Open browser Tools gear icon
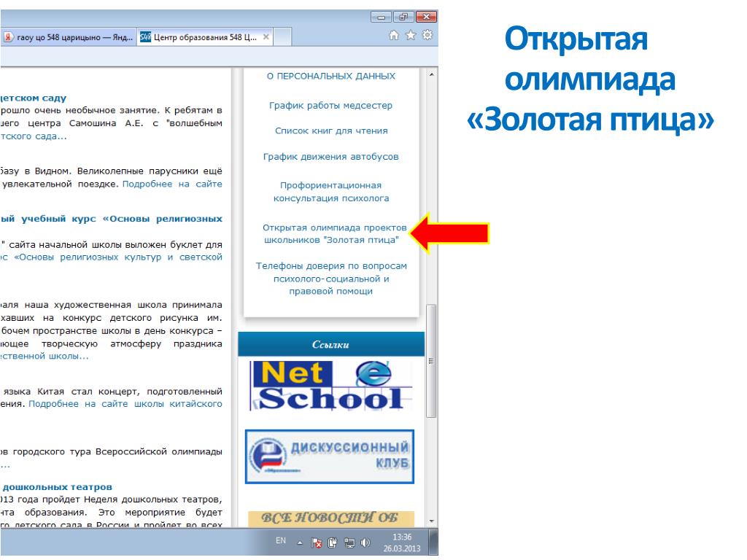Viewport: 747px width, 560px height. [427, 35]
